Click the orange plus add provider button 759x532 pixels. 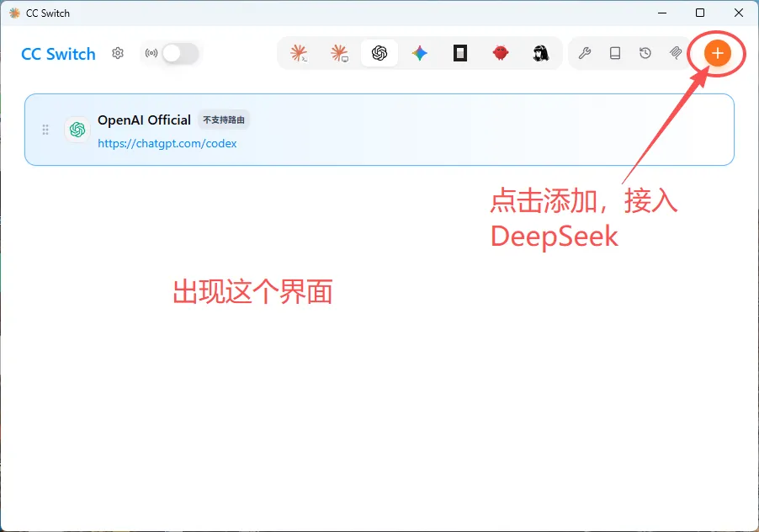718,53
